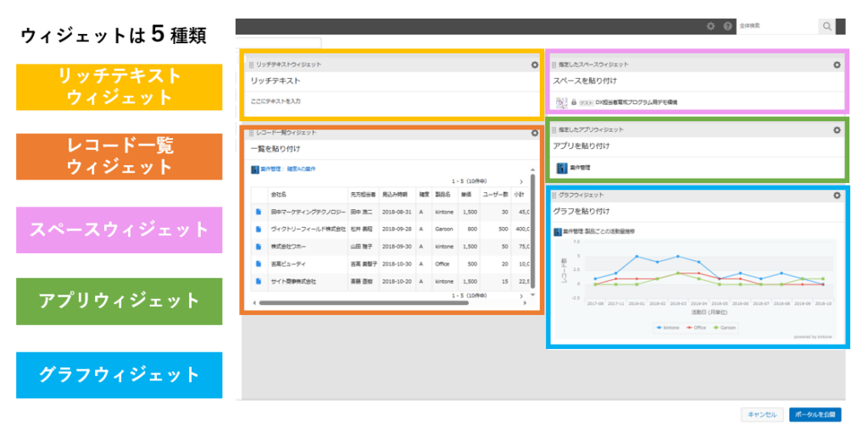The image size is (868, 437).
Task: Click the ポータルを公開 button
Action: [815, 414]
